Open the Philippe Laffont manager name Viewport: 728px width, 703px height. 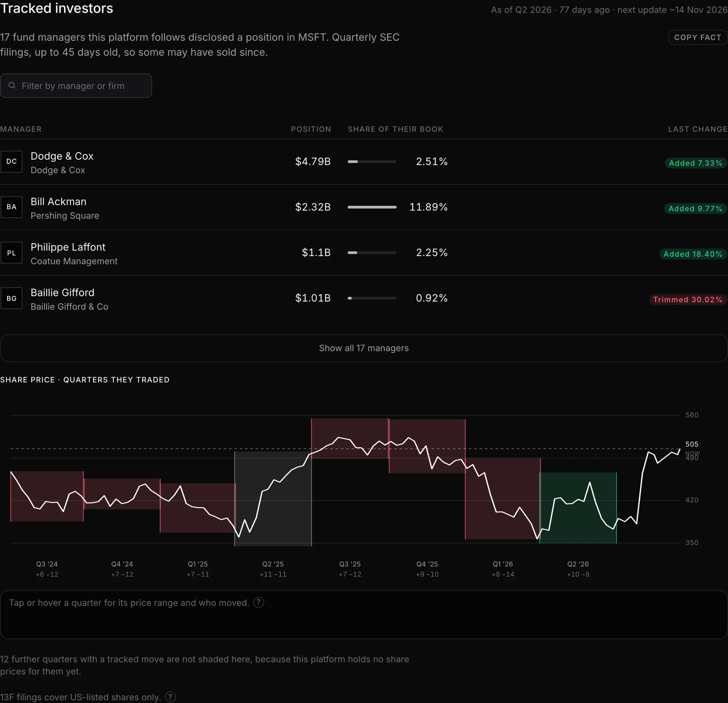(x=68, y=247)
